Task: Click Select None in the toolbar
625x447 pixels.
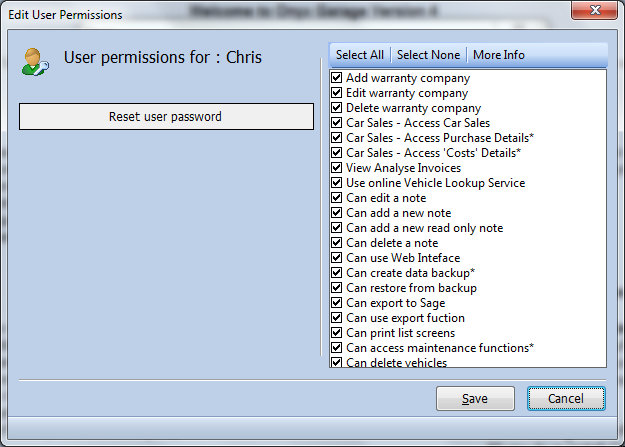Action: [x=428, y=55]
